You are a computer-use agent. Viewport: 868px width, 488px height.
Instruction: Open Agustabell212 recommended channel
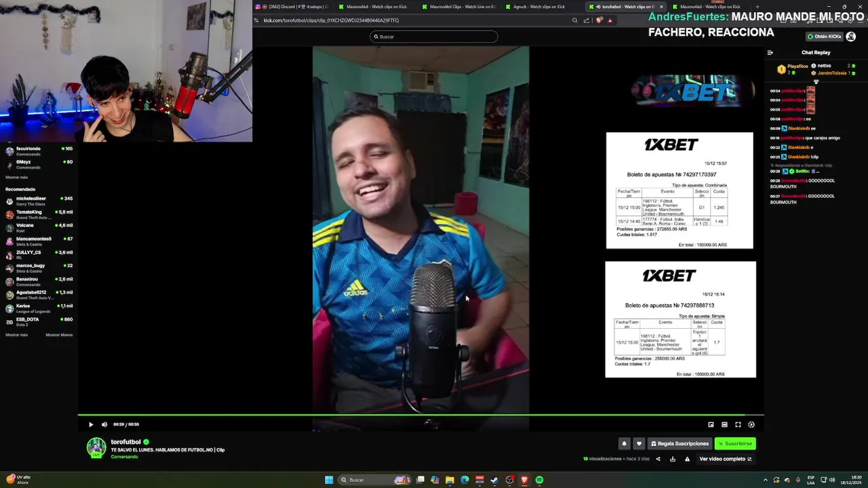pyautogui.click(x=39, y=295)
